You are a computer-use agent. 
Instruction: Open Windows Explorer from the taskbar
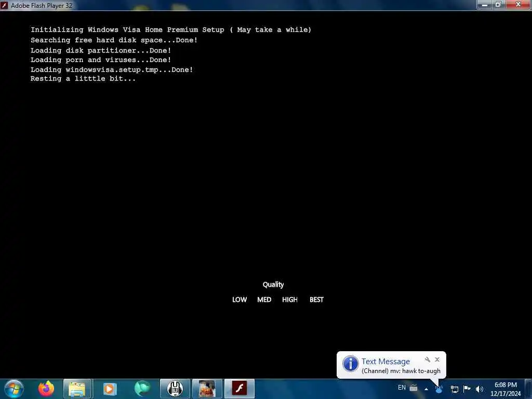coord(77,389)
